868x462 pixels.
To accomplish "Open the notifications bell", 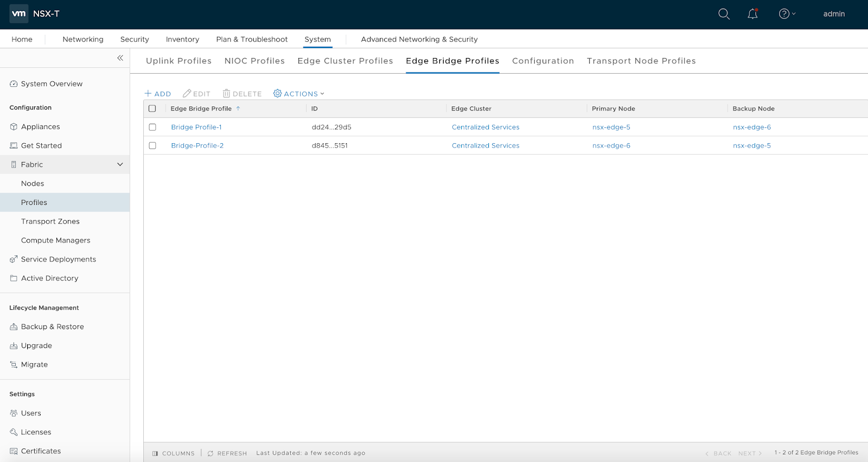I will [752, 14].
